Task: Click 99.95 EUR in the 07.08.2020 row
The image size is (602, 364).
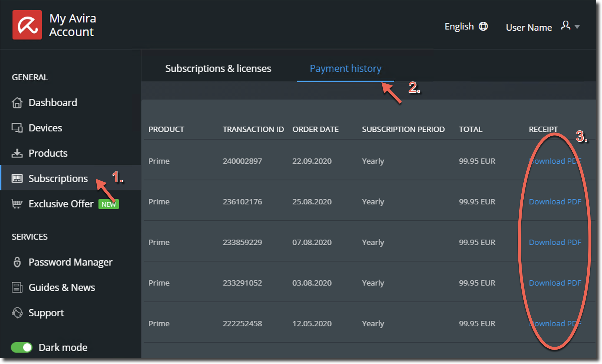Action: (477, 242)
